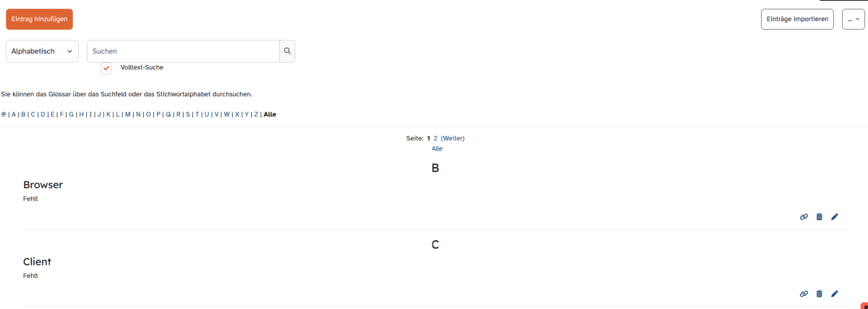Image resolution: width=868 pixels, height=309 pixels.
Task: Go to page 2 of glossary
Action: (x=435, y=137)
